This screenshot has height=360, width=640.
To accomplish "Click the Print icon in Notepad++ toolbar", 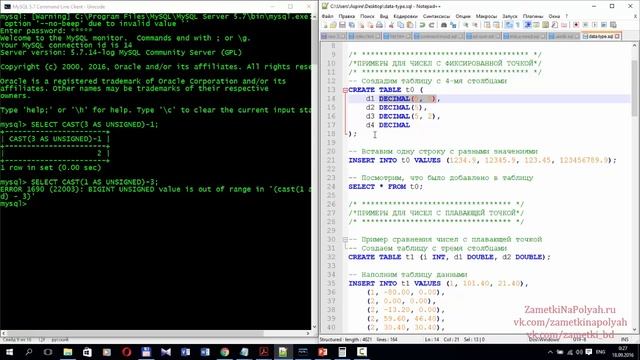I will (x=379, y=25).
